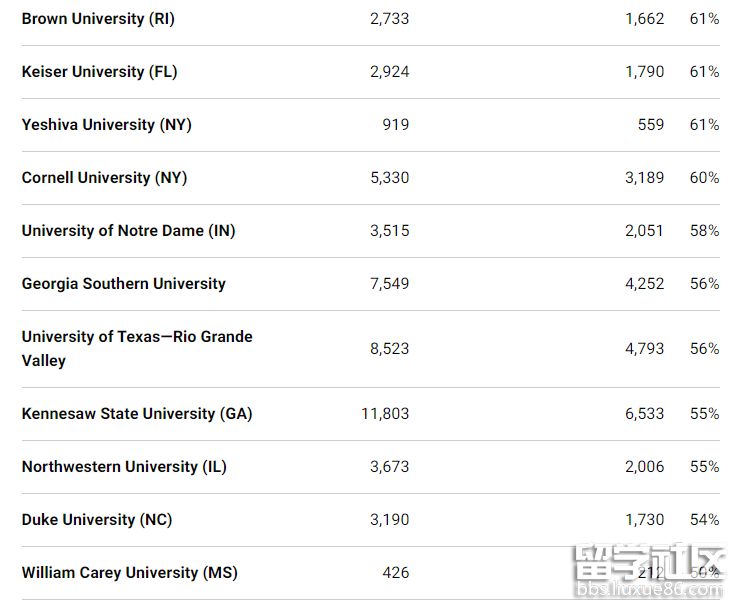
Task: Click the 60% rate for Cornell University
Action: [704, 178]
